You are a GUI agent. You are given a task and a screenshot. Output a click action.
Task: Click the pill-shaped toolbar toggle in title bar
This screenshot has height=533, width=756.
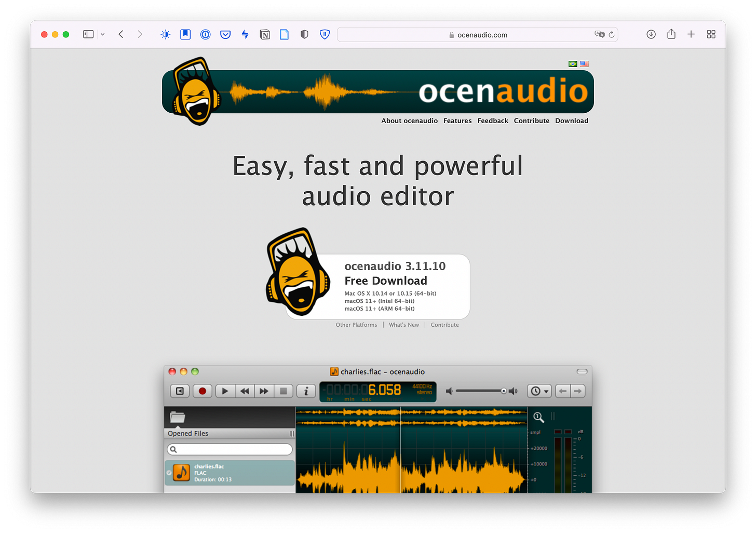pyautogui.click(x=582, y=371)
